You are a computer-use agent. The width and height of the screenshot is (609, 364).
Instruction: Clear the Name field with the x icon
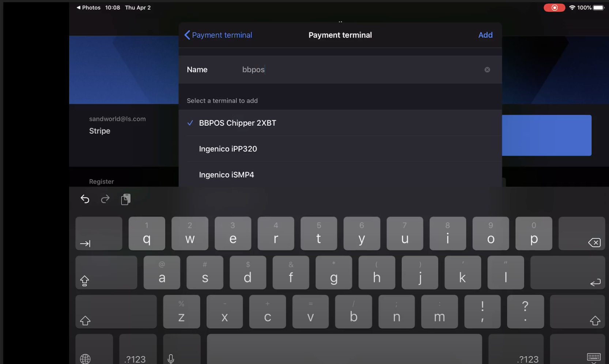487,69
